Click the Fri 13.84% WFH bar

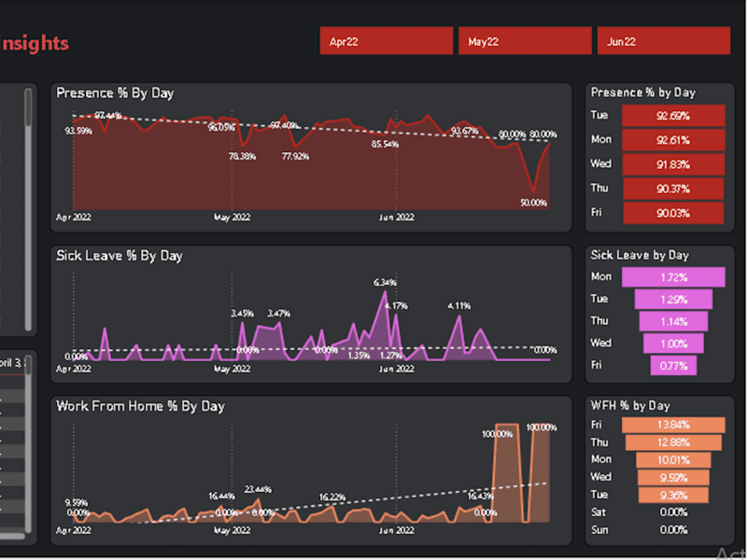pos(673,425)
